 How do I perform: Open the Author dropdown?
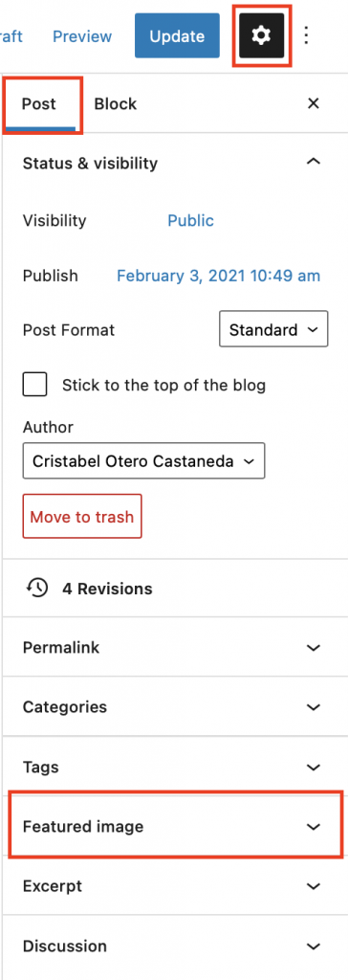point(143,460)
